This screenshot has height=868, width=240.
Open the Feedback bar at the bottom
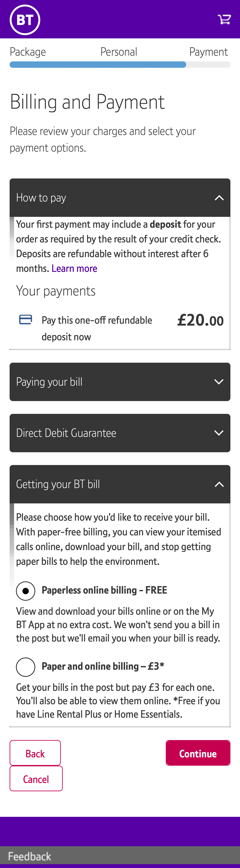pyautogui.click(x=30, y=856)
